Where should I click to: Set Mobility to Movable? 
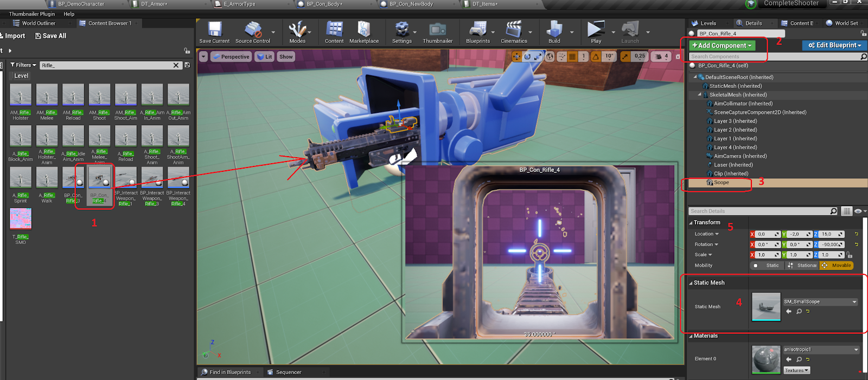point(836,266)
